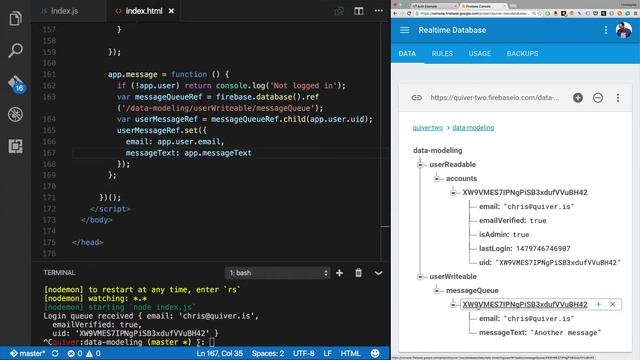Image resolution: width=640 pixels, height=360 pixels.
Task: Click the emailVerified: true row
Action: coord(513,220)
